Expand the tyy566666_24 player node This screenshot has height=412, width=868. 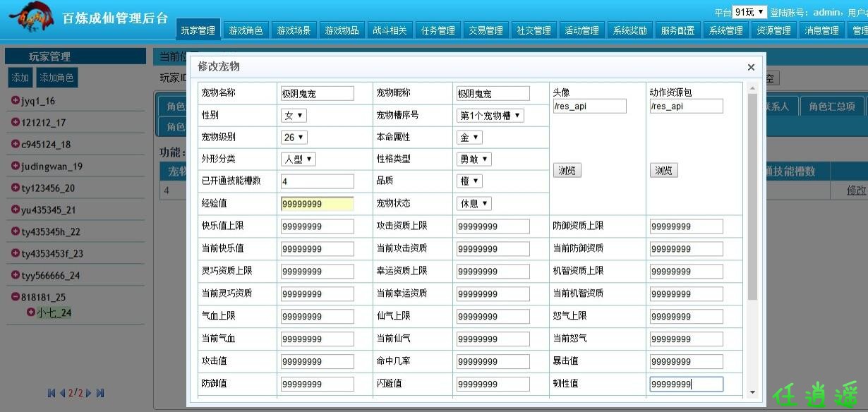[16, 275]
